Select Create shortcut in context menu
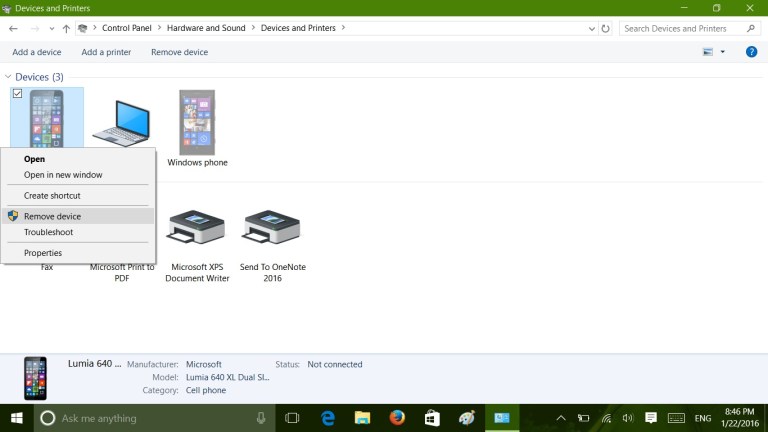The width and height of the screenshot is (768, 432). [52, 195]
